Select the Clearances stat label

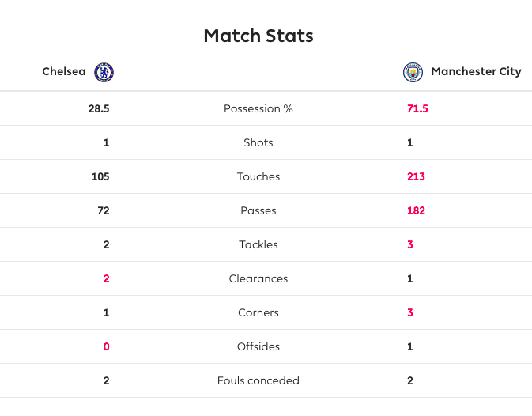pyautogui.click(x=258, y=279)
